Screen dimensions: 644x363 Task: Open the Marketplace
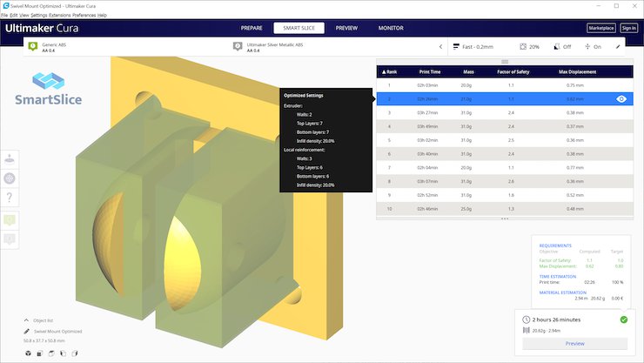(x=601, y=28)
